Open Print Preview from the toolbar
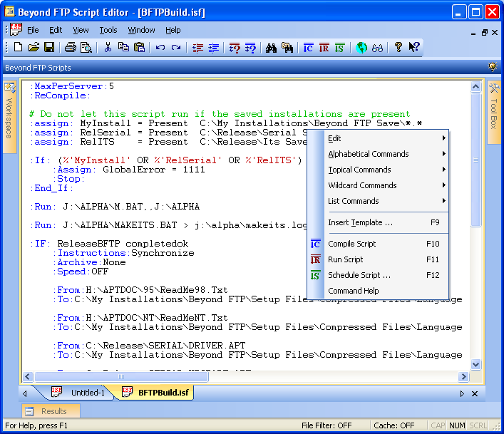This screenshot has height=434, width=504. (86, 48)
